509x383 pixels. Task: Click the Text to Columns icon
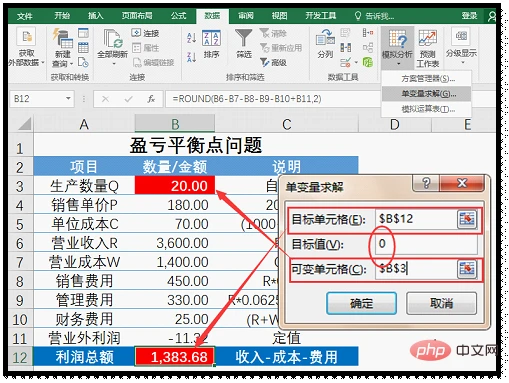click(x=325, y=38)
